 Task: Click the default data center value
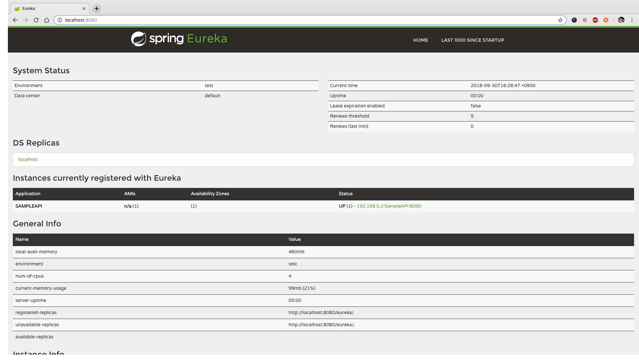[x=212, y=96]
